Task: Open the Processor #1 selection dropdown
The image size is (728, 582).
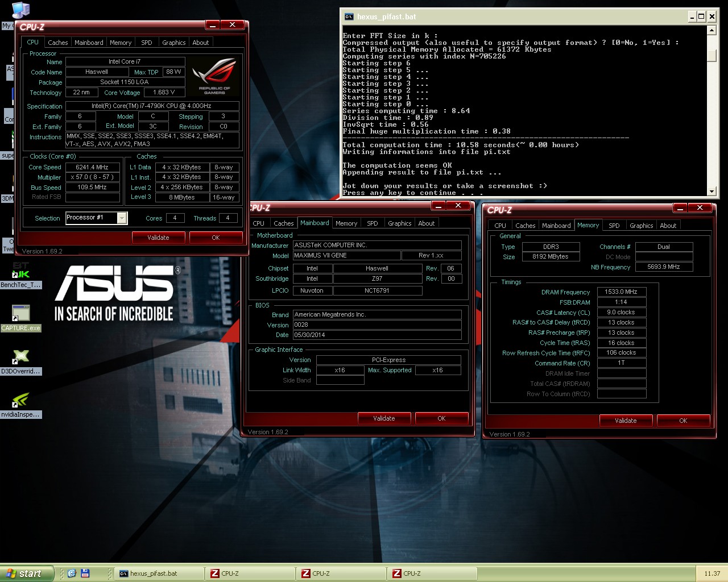Action: click(x=122, y=218)
